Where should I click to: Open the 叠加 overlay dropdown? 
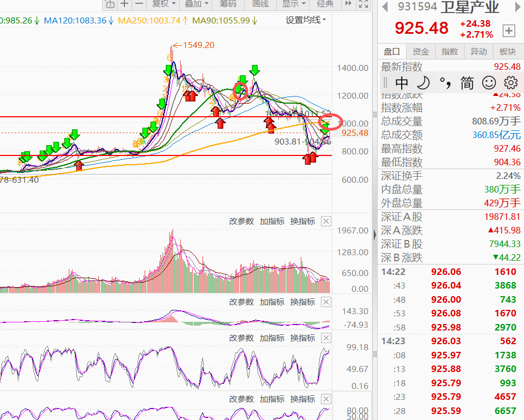[196, 4]
